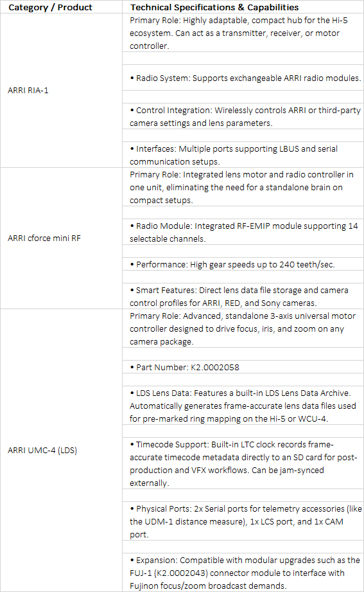Click the Radio System exchangeable modules row

click(x=243, y=78)
